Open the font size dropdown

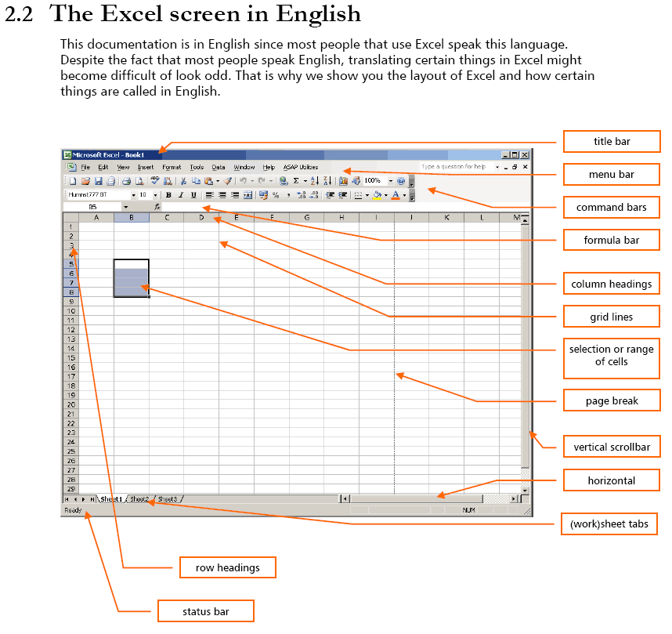point(155,195)
